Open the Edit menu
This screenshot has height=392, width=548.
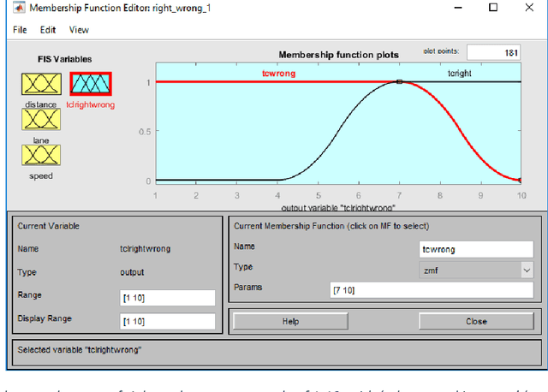coord(48,29)
